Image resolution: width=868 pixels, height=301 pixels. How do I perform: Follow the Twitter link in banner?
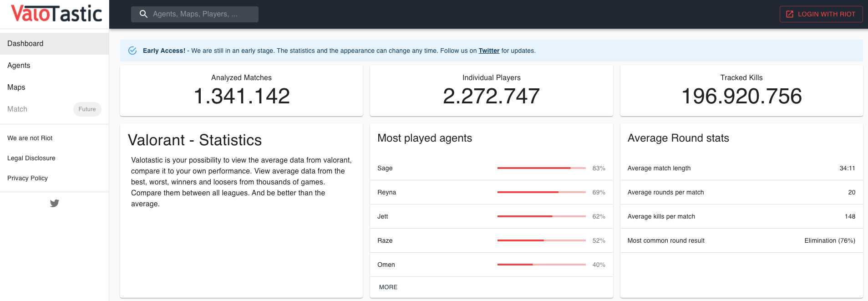(489, 51)
